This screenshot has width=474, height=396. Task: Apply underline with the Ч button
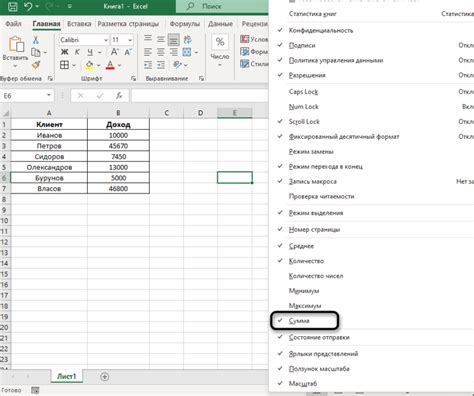[90, 52]
